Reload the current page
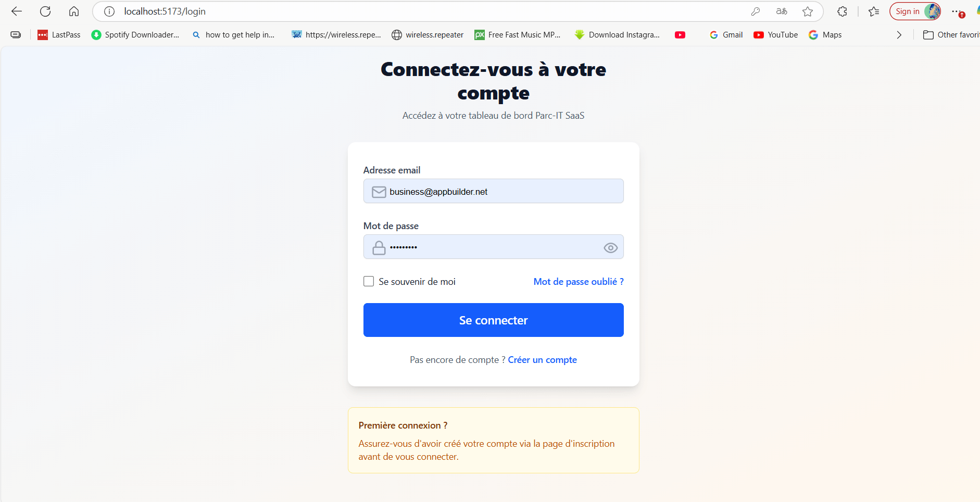This screenshot has height=502, width=980. [45, 11]
